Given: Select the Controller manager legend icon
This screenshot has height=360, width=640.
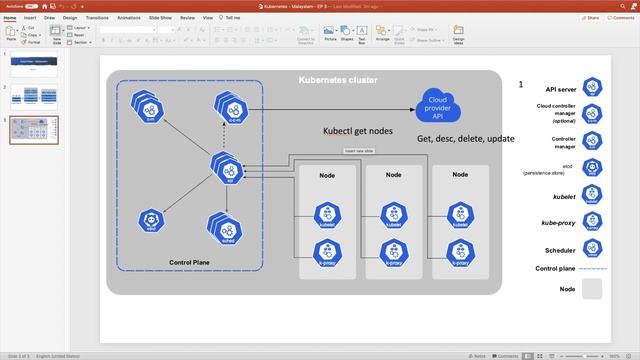Looking at the screenshot, I should (592, 141).
